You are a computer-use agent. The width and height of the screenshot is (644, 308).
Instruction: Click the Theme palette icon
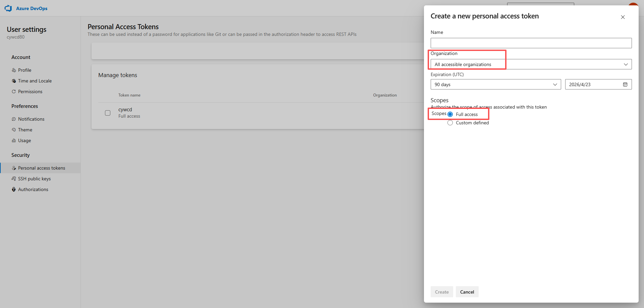(x=14, y=130)
